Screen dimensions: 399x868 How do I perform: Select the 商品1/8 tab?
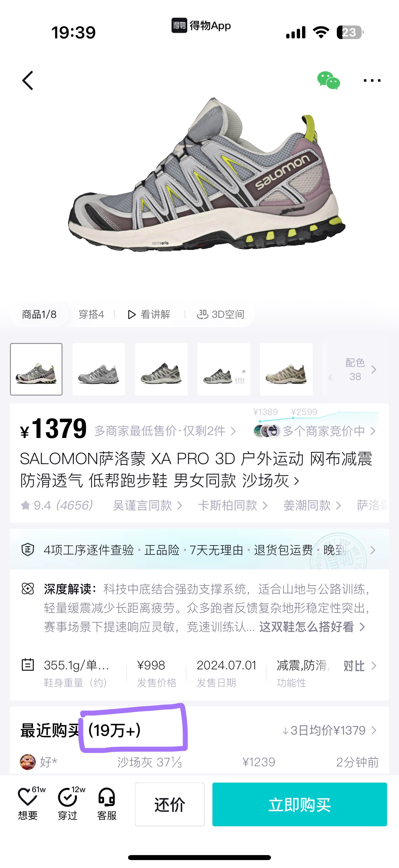(x=39, y=314)
